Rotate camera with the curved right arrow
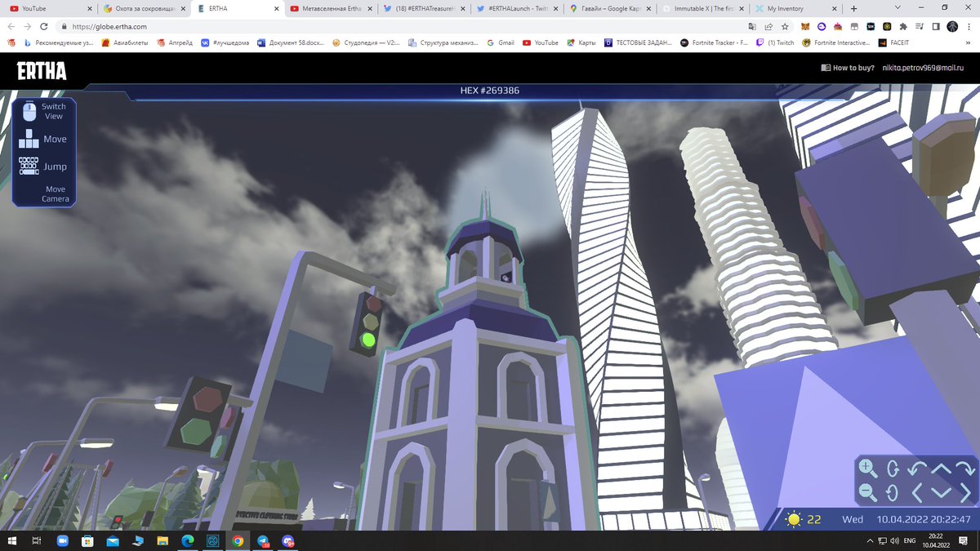Screen dimensions: 980x551 tap(966, 469)
